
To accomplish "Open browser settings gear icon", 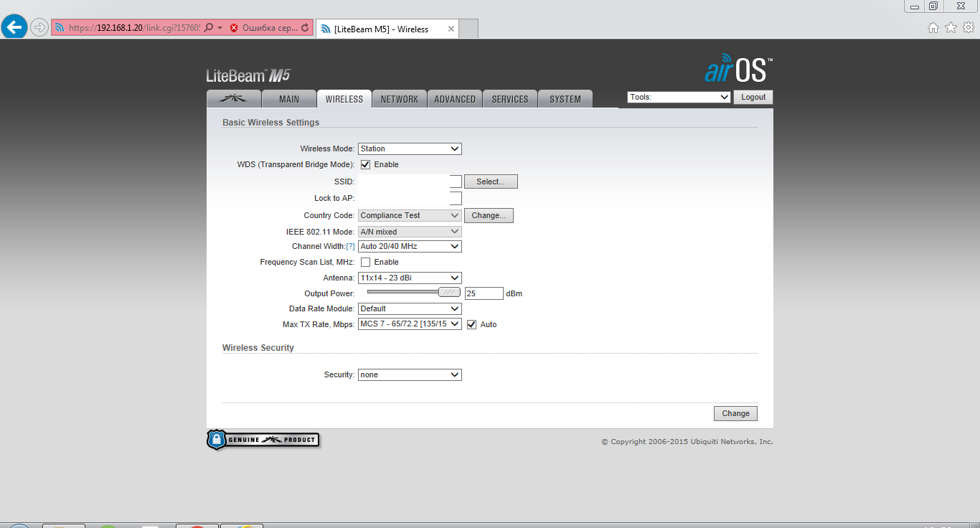I will [968, 28].
